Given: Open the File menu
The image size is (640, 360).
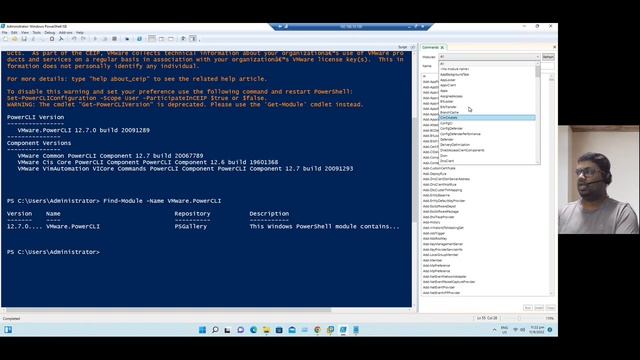Looking at the screenshot, I should [4, 32].
